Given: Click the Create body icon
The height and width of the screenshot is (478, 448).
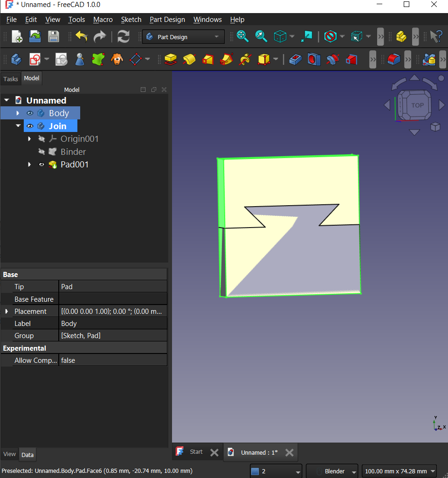Looking at the screenshot, I should coord(16,59).
